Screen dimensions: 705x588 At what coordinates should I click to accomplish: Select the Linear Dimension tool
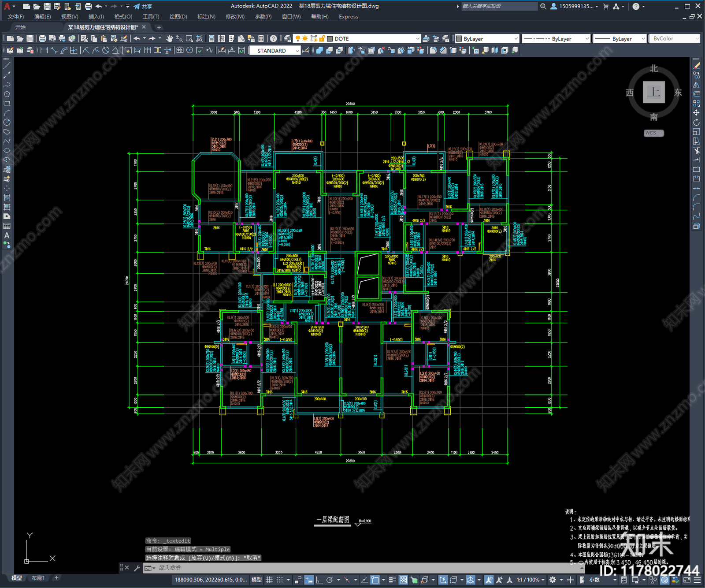(44, 50)
